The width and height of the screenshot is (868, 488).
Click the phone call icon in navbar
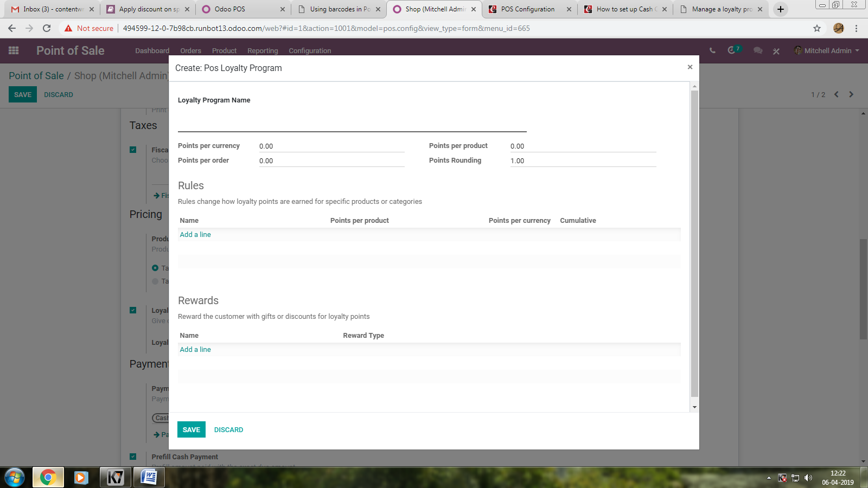click(x=712, y=50)
